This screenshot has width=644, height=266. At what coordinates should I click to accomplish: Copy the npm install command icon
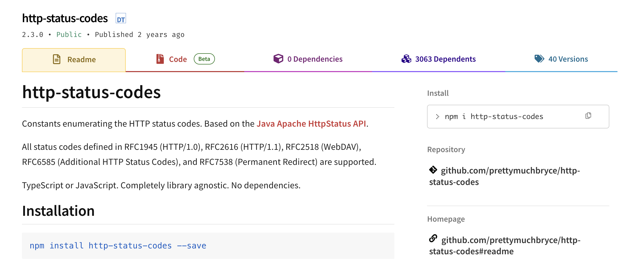[588, 116]
